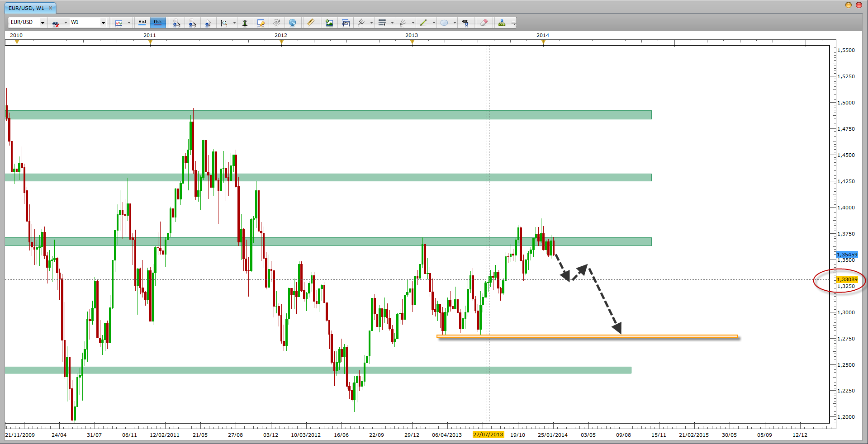
Task: Select the ellipse shape tool
Action: click(x=444, y=23)
